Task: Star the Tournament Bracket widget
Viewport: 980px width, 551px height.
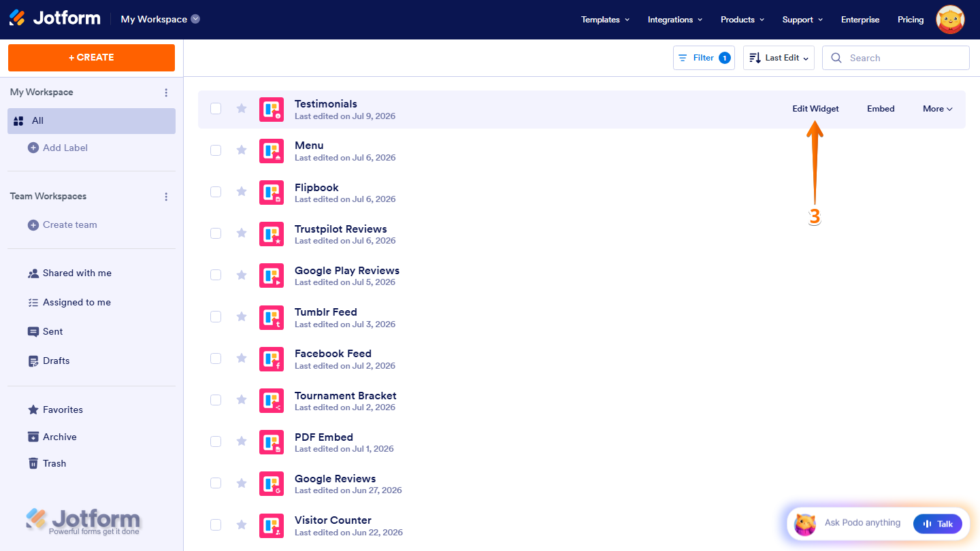Action: pyautogui.click(x=242, y=400)
